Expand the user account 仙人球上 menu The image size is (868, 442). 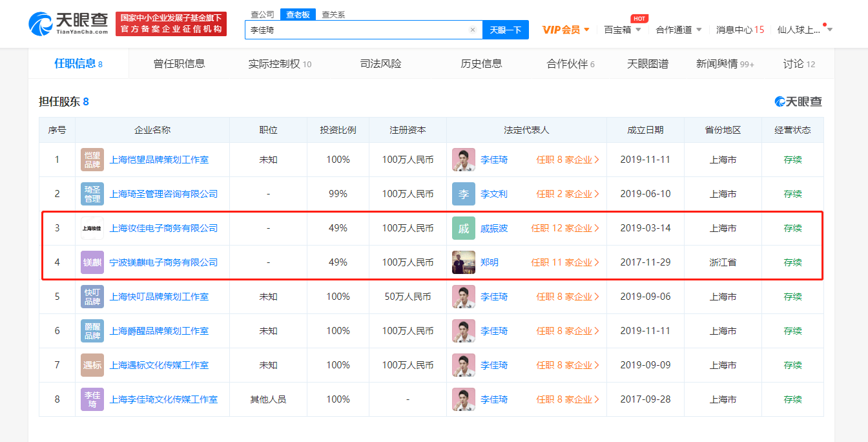[x=805, y=30]
